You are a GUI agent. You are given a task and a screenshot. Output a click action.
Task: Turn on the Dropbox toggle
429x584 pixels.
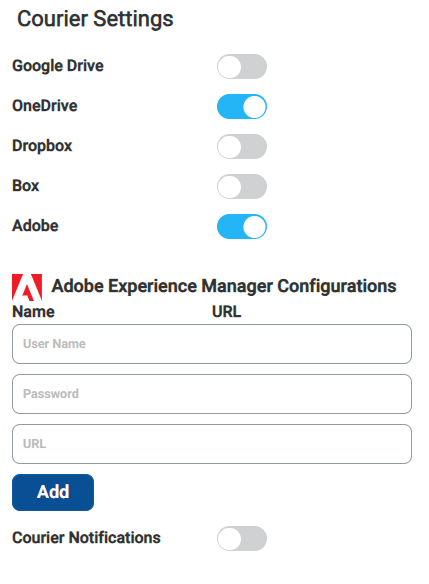tap(242, 146)
